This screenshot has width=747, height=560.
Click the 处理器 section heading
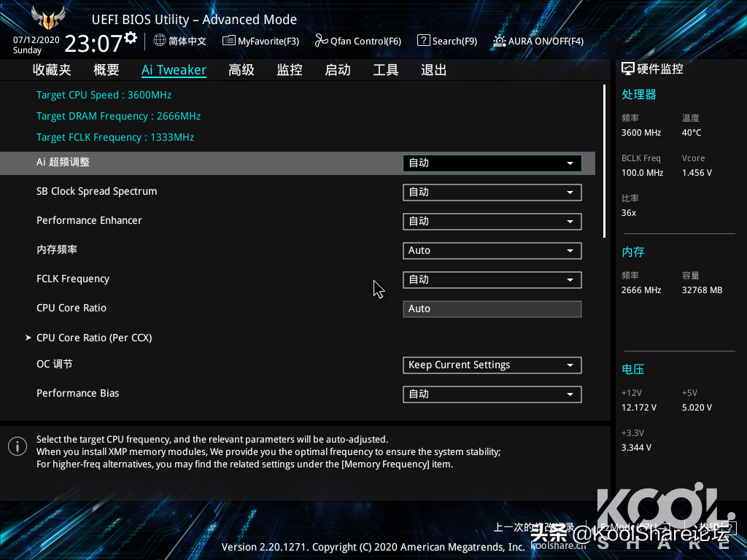click(639, 94)
